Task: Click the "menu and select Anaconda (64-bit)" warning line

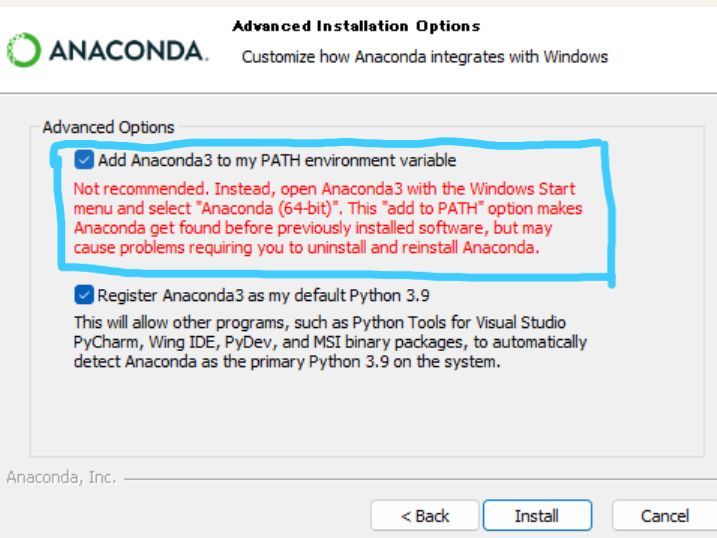Action: (328, 209)
